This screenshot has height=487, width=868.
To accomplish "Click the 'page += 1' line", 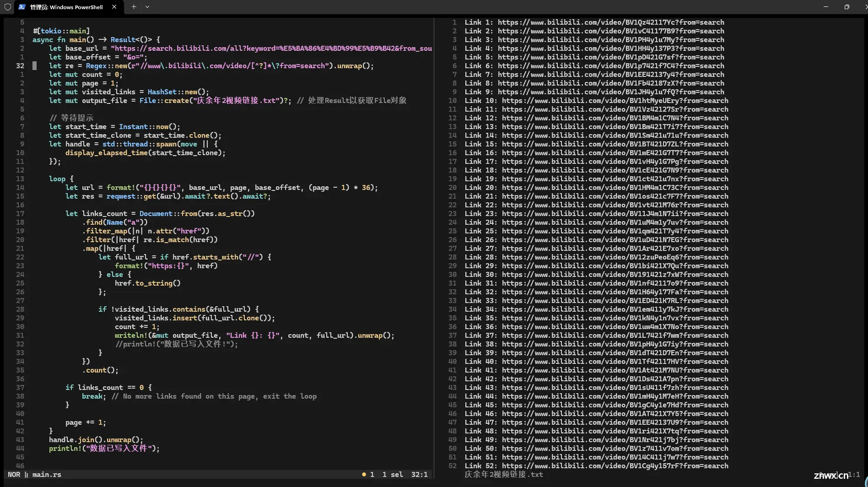I will (x=86, y=422).
